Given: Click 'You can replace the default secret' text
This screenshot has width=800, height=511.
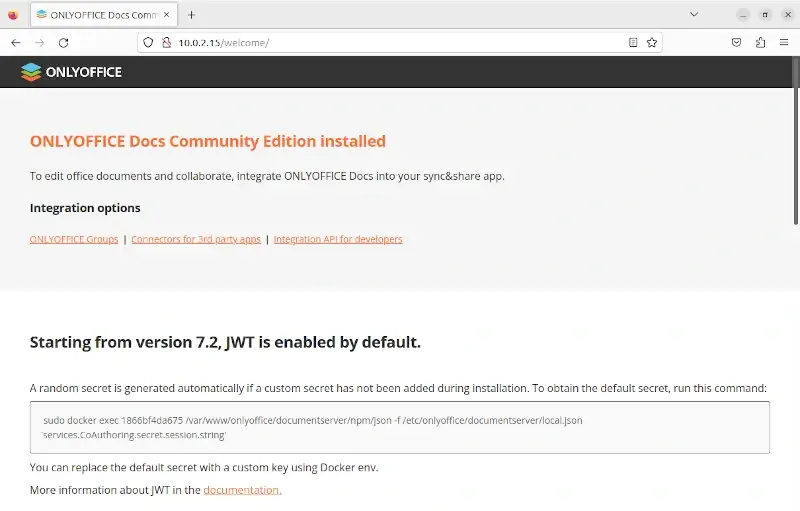Looking at the screenshot, I should (204, 468).
